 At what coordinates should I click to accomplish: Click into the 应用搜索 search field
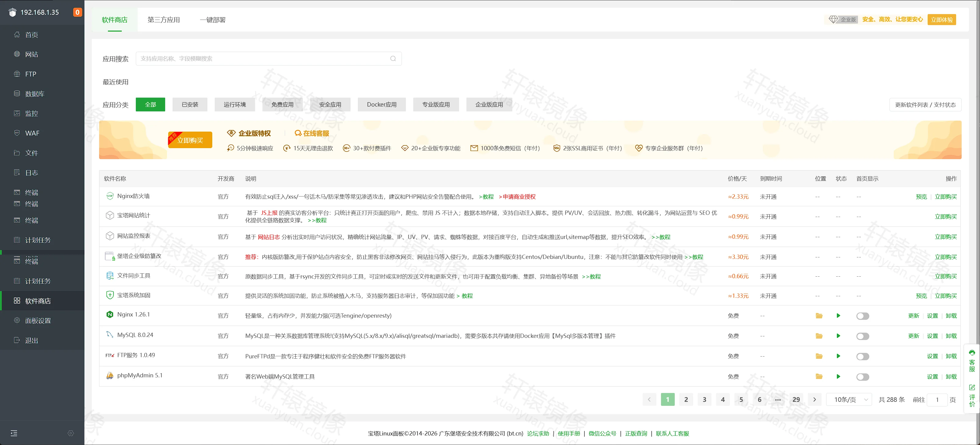[x=269, y=59]
